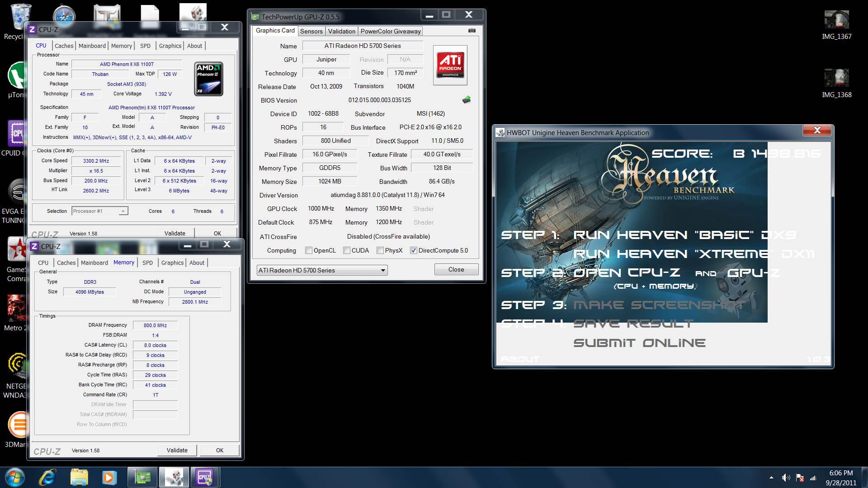Switch to the Sensors tab in GPU-Z

click(x=311, y=31)
